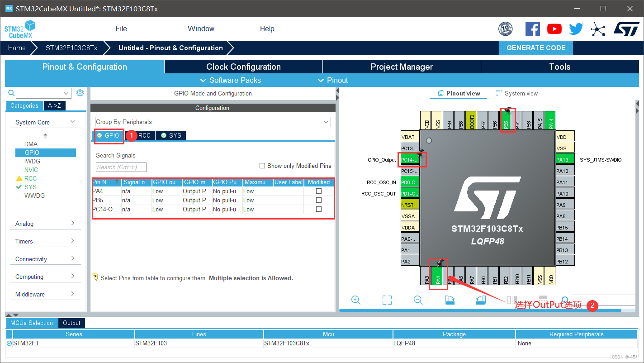Select the SYS configuration tab
The width and height of the screenshot is (644, 363).
coord(171,135)
